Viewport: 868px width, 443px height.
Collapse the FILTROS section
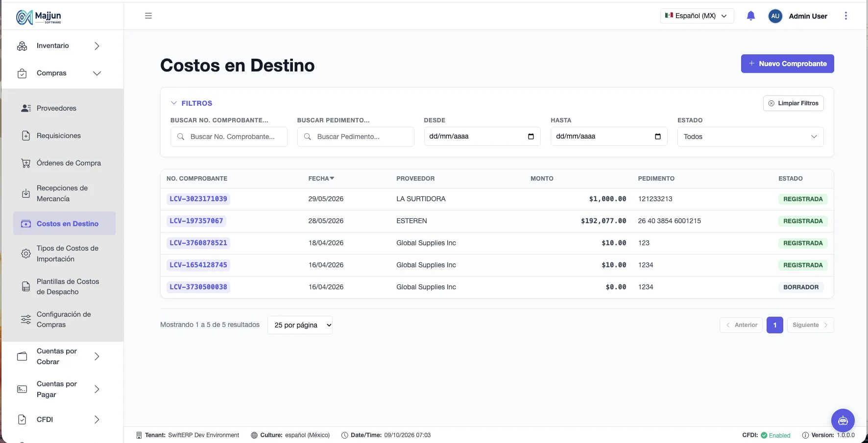point(192,103)
